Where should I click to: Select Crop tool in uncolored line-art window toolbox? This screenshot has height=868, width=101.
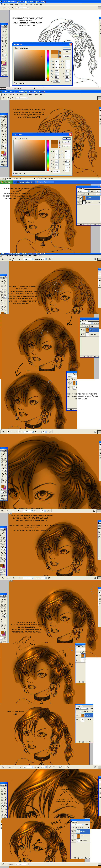coord(3,35)
